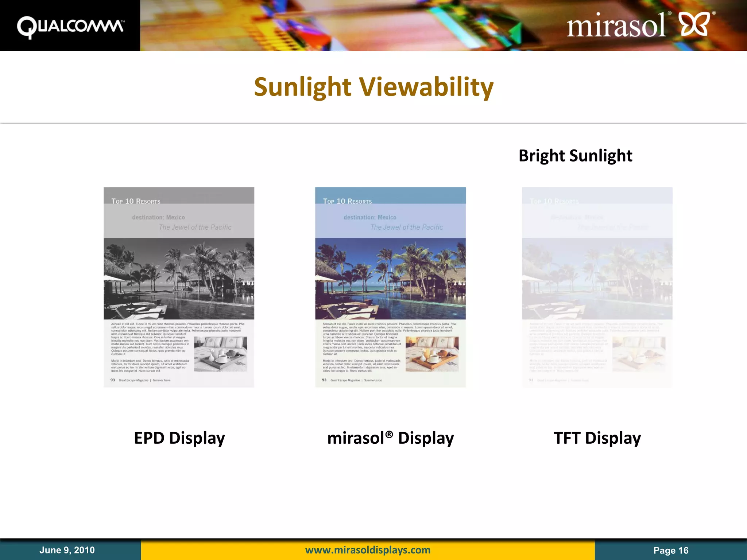747x560 pixels.
Task: Click the June 9, 2010 date
Action: point(67,550)
